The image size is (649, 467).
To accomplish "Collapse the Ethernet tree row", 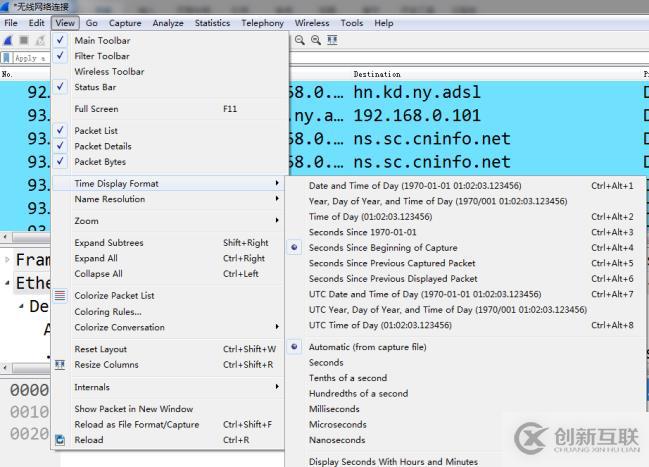I will 7,283.
